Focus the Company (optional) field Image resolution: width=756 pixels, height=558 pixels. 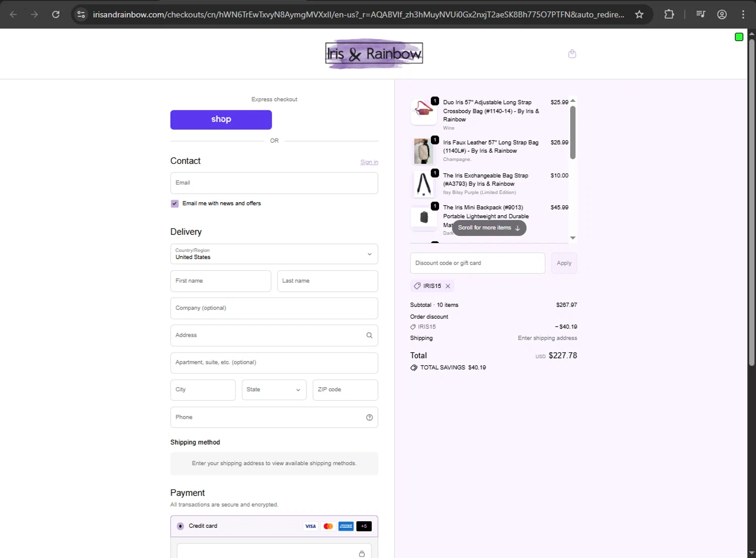[274, 308]
